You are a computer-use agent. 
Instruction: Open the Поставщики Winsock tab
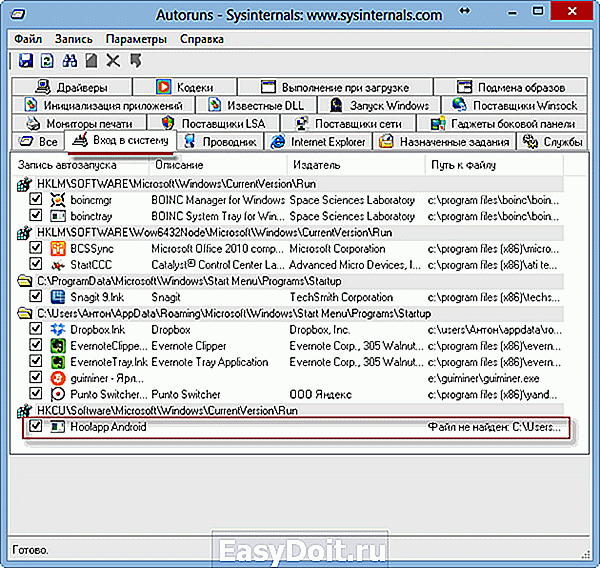(x=514, y=105)
